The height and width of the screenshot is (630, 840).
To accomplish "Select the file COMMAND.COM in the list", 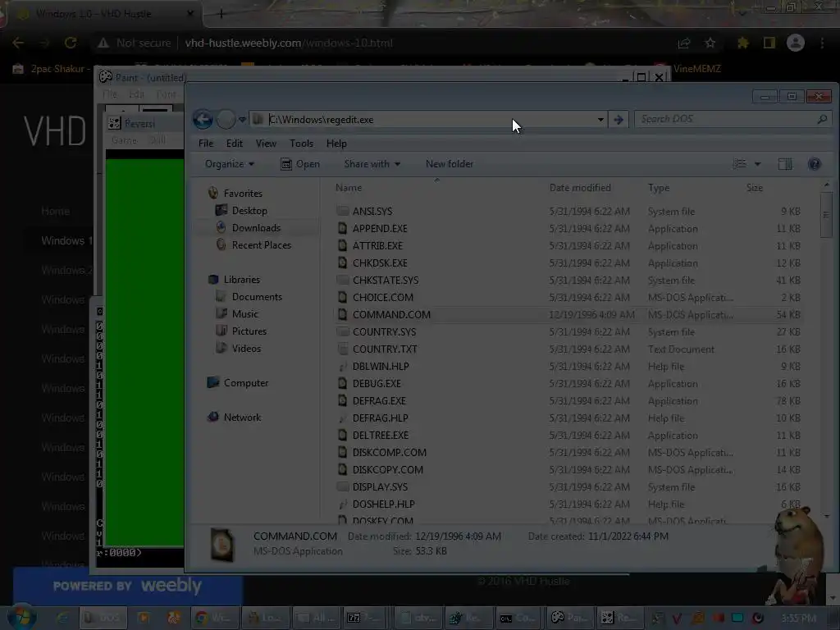I will tap(391, 314).
